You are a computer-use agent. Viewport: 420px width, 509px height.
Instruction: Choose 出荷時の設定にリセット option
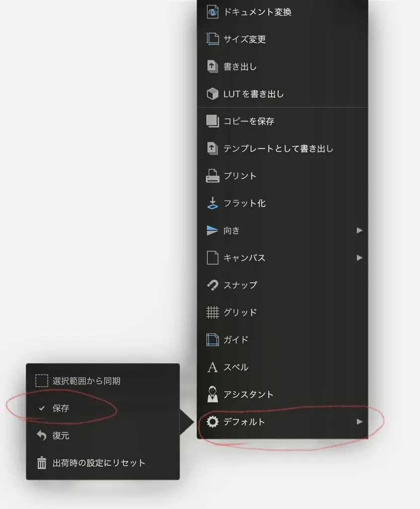103,463
